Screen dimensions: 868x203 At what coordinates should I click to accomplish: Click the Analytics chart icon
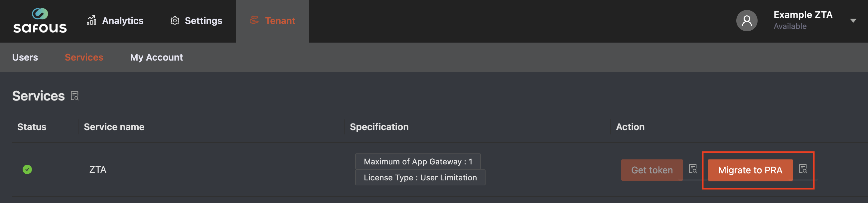[x=91, y=21]
